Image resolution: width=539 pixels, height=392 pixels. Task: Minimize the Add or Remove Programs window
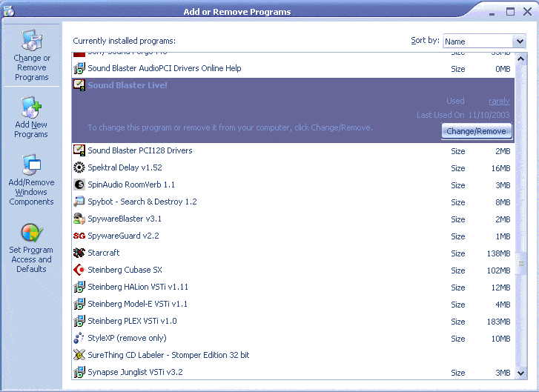point(492,13)
